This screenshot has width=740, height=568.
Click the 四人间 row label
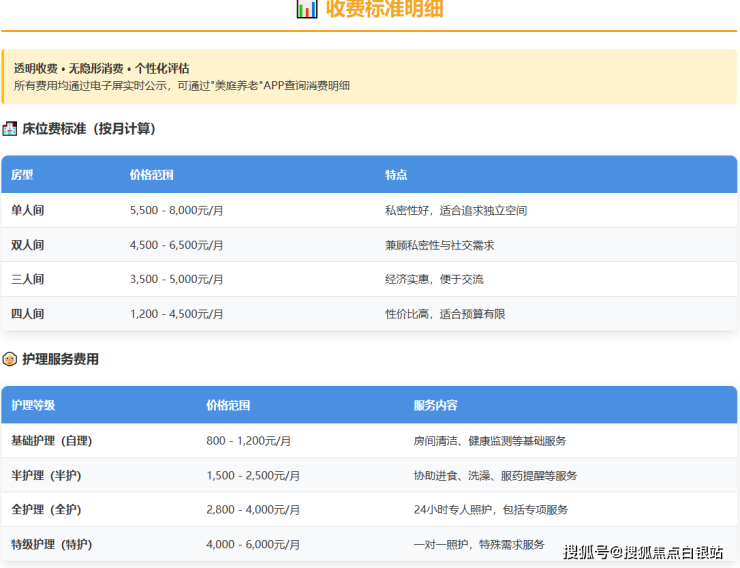28,314
